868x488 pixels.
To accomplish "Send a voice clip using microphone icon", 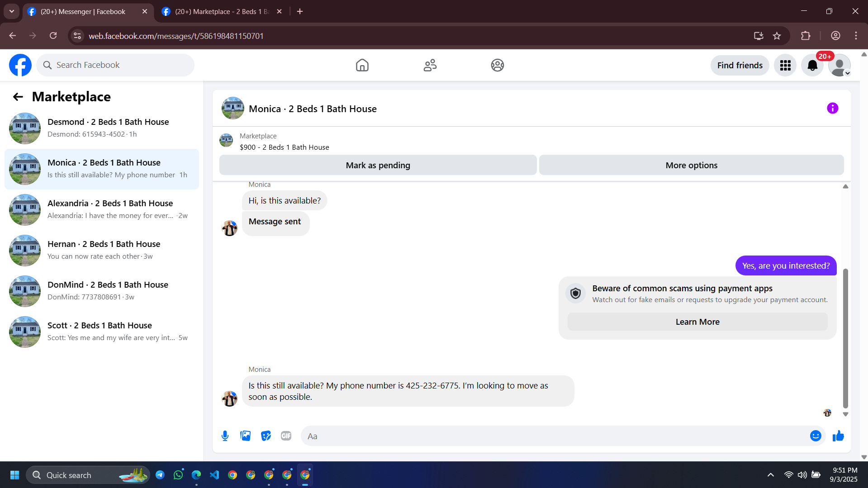I will click(x=225, y=436).
